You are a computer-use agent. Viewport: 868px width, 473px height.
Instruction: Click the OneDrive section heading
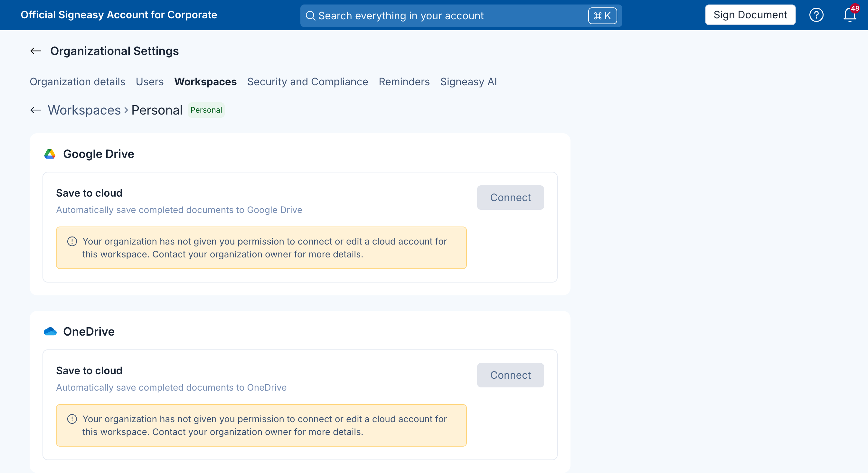pyautogui.click(x=89, y=332)
